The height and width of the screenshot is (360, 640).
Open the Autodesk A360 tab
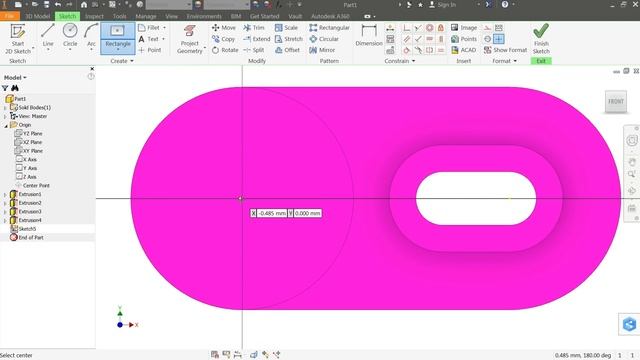pos(330,16)
